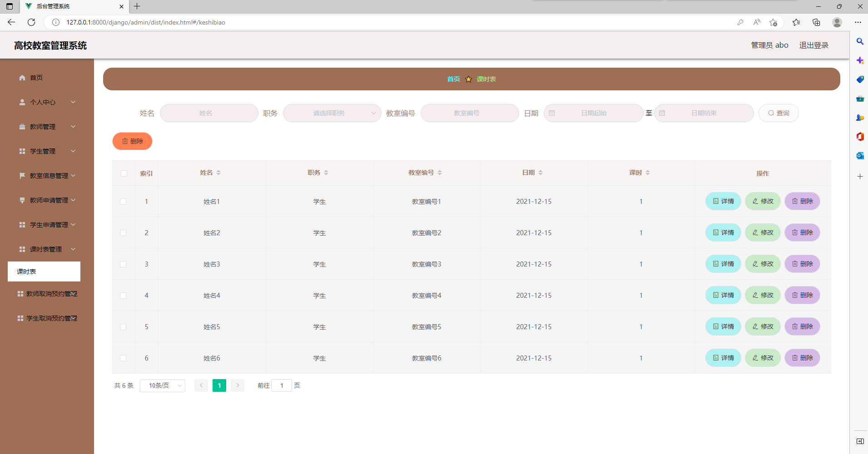This screenshot has width=868, height=454.
Task: Select 课时表 submenu item in sidebar
Action: (44, 271)
